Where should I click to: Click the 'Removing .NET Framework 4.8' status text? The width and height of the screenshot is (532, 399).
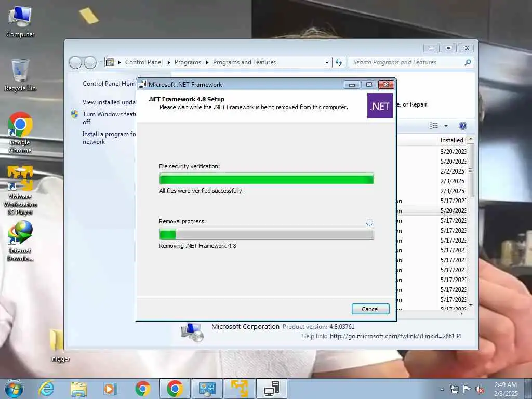[197, 246]
